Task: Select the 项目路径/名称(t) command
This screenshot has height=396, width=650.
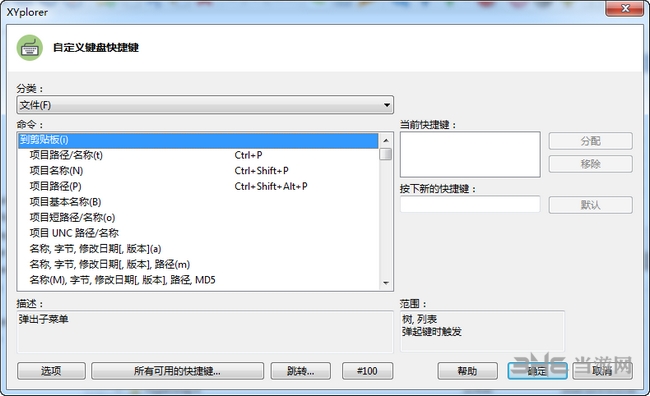Action: (198, 155)
